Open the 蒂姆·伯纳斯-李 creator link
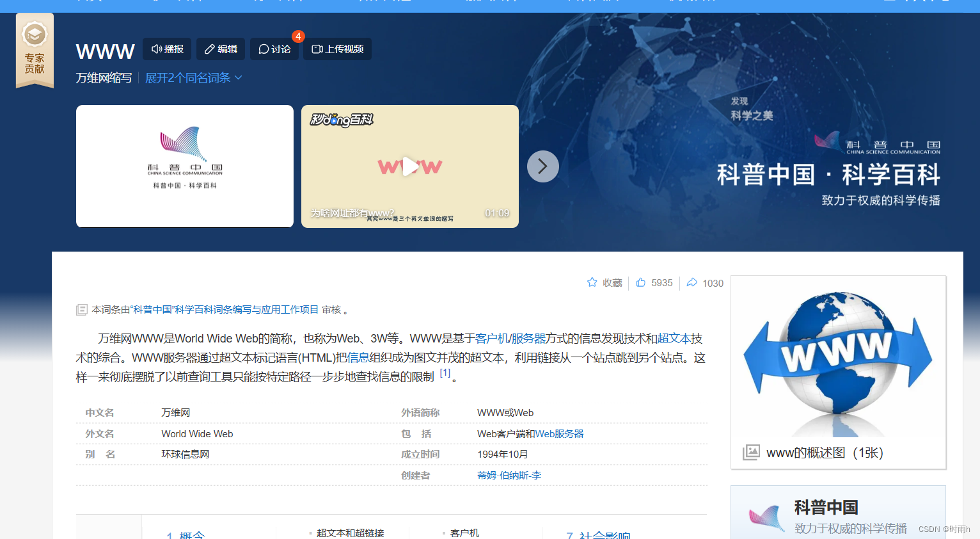This screenshot has width=980, height=539. point(509,476)
